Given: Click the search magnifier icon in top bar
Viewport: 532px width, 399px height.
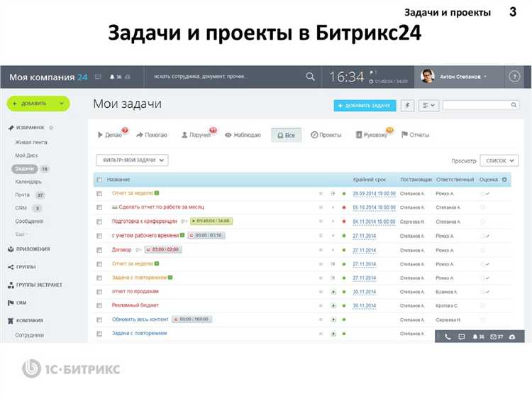Looking at the screenshot, I should [310, 77].
